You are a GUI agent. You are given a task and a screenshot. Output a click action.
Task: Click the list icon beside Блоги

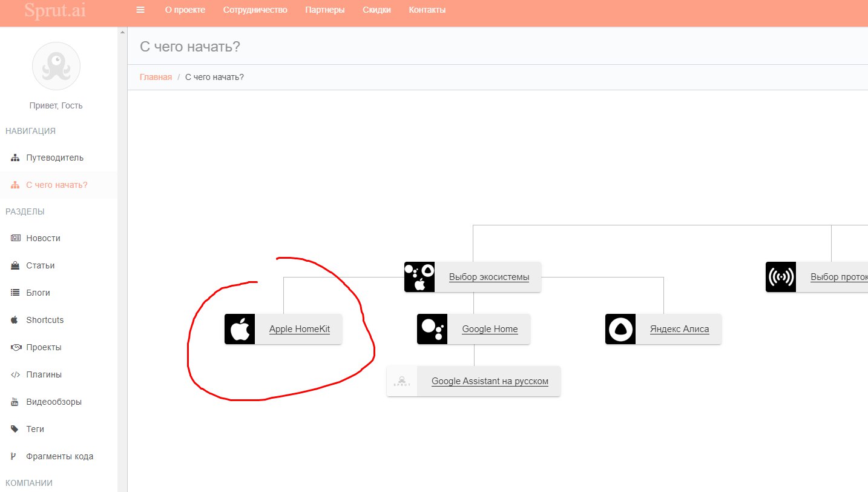[x=15, y=293]
